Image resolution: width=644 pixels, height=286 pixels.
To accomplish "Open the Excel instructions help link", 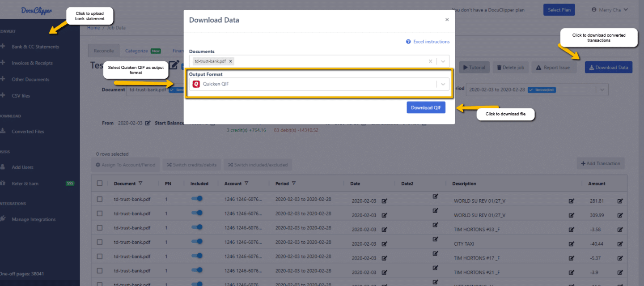I will (x=428, y=42).
